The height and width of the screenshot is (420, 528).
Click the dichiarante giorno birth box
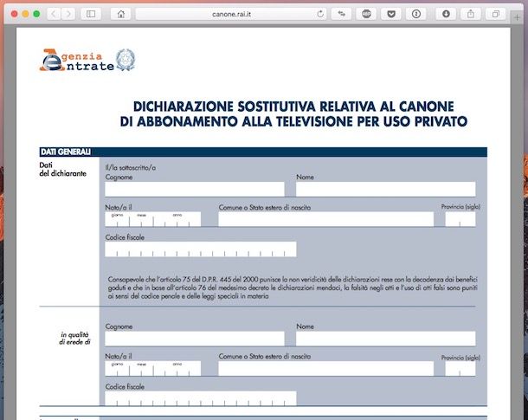pyautogui.click(x=117, y=219)
